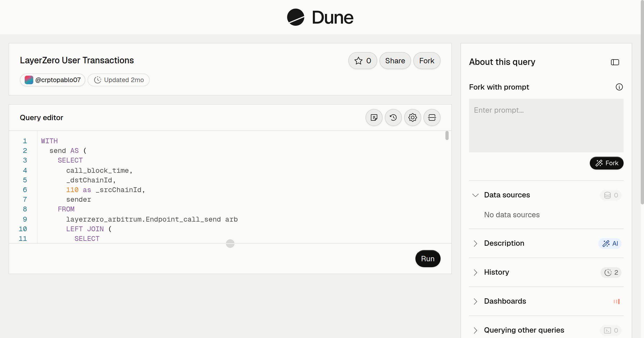Image resolution: width=644 pixels, height=338 pixels.
Task: Expand the Description section
Action: tap(475, 243)
